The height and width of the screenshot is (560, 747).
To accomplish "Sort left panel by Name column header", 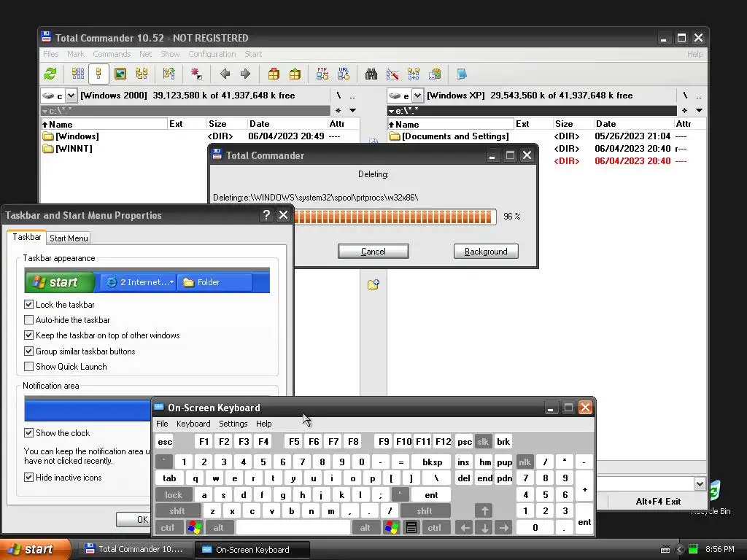I will (x=104, y=124).
